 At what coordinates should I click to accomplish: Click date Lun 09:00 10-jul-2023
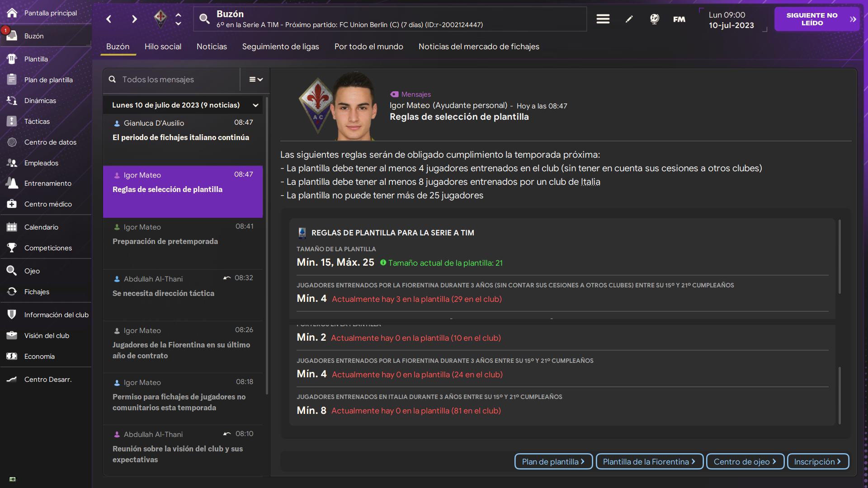coord(731,20)
